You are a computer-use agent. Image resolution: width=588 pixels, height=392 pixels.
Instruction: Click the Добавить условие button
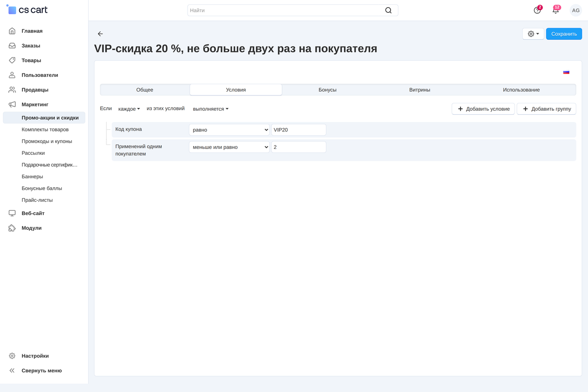point(483,109)
